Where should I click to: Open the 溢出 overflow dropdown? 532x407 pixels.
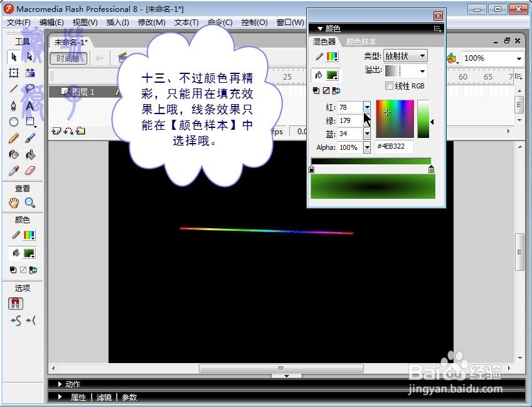pyautogui.click(x=422, y=71)
